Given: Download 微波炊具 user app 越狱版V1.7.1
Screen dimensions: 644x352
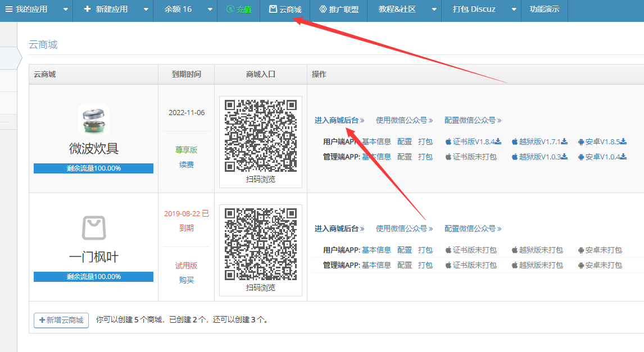Looking at the screenshot, I should (x=539, y=141).
